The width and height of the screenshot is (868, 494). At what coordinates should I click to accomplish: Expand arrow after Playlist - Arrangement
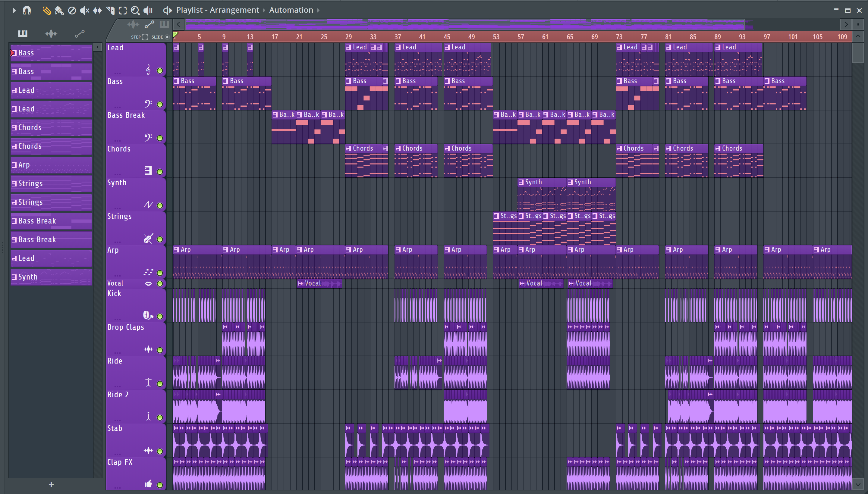264,10
